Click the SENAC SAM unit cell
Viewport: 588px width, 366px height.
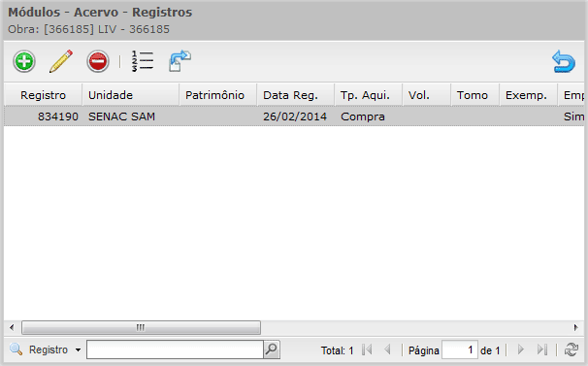[x=130, y=116]
